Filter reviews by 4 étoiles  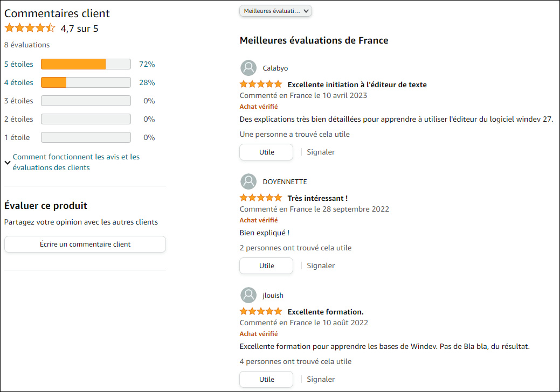tap(18, 82)
